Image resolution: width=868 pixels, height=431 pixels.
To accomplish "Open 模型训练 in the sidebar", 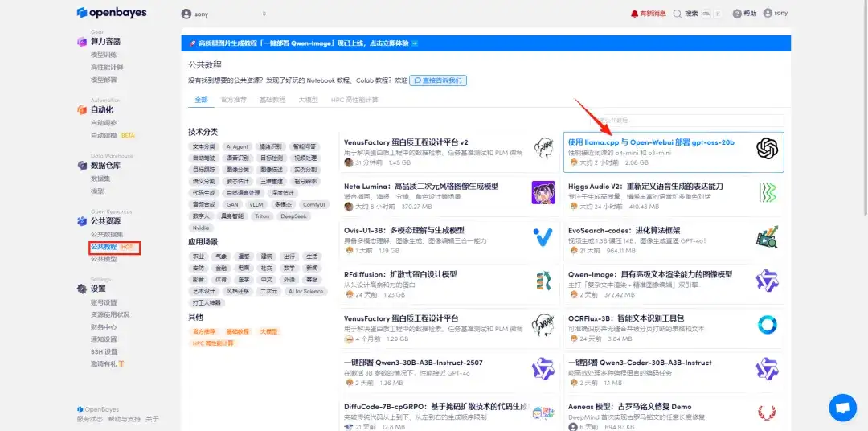I will coord(104,55).
